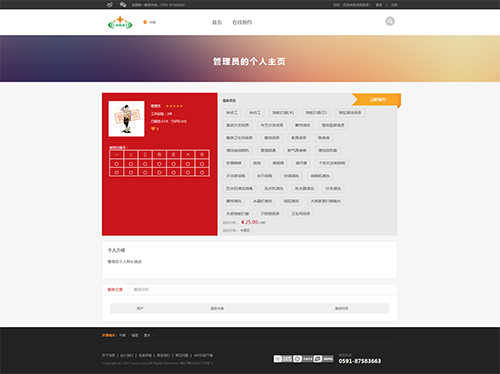Open the search magnifier icon

point(390,21)
